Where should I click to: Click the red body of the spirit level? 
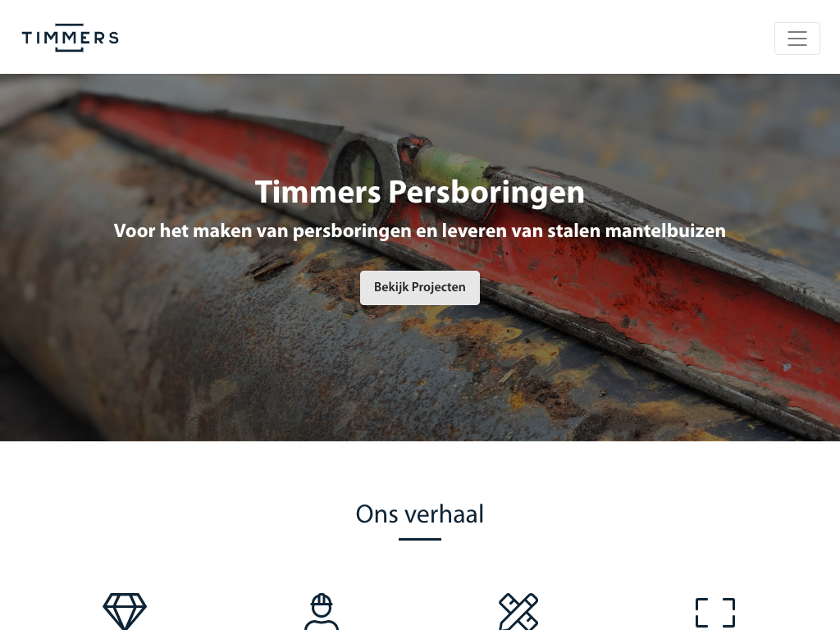(669, 290)
